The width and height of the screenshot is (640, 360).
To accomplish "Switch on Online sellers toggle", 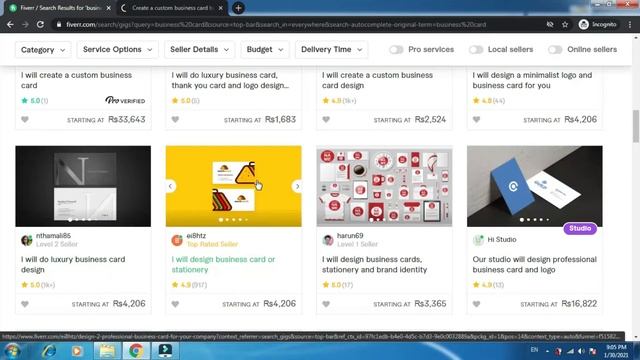I will pyautogui.click(x=555, y=49).
